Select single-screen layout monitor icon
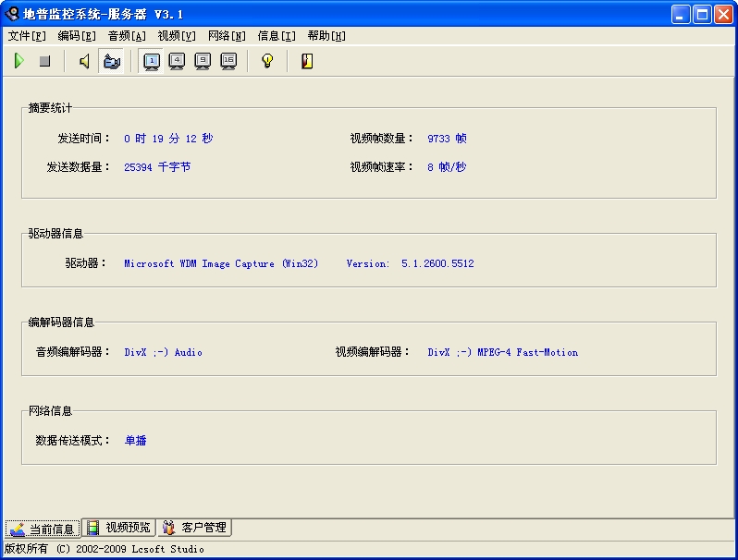The image size is (738, 560). (152, 61)
